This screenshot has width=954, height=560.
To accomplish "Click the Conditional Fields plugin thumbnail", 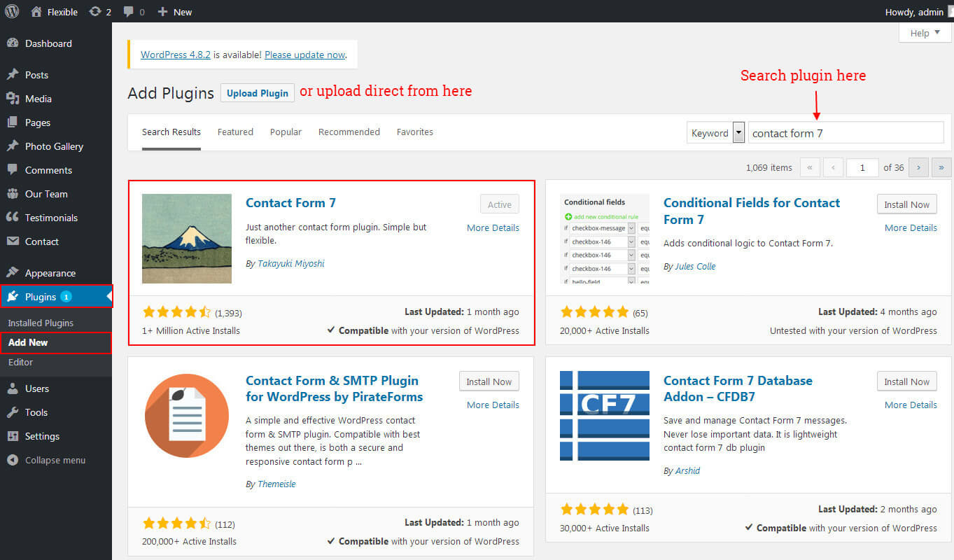I will 605,239.
